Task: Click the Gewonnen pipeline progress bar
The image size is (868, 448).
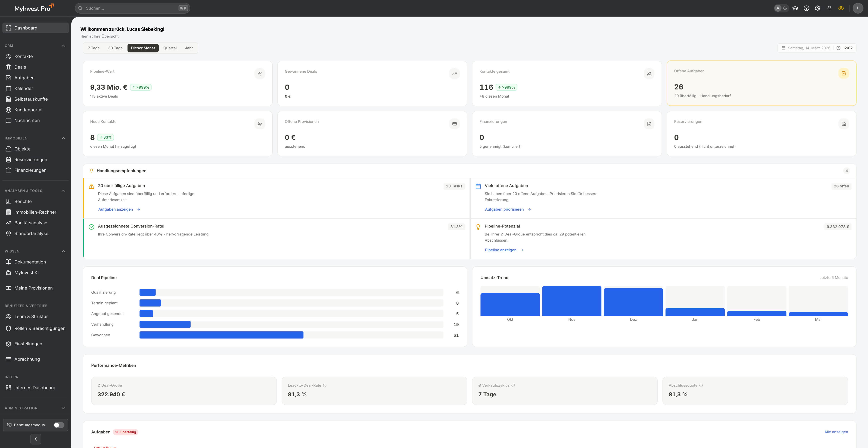Action: 221,335
